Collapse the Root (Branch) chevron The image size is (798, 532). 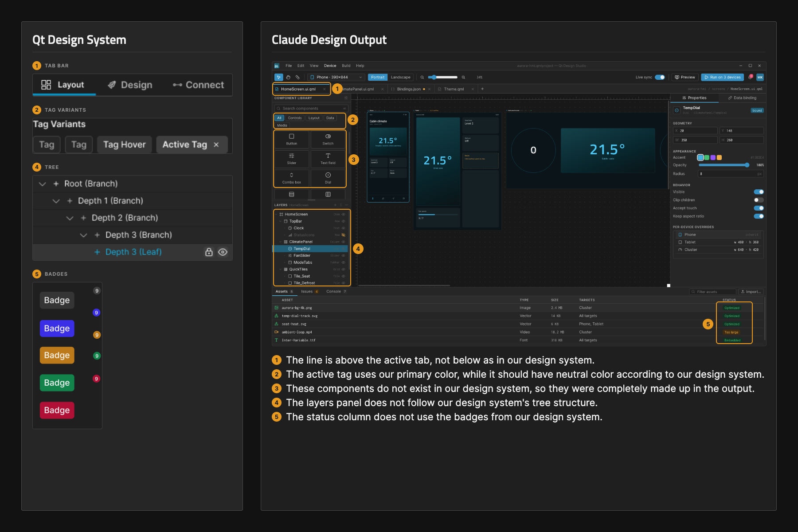43,184
